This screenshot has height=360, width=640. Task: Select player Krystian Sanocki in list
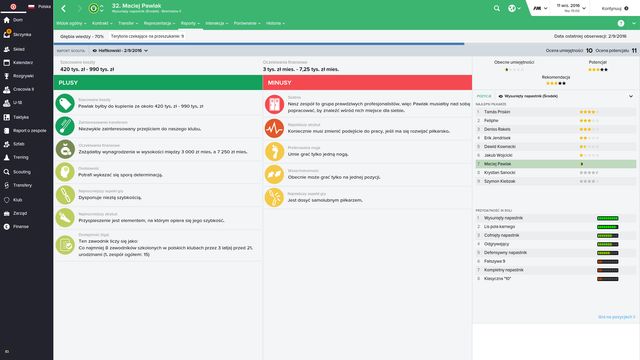pyautogui.click(x=556, y=173)
